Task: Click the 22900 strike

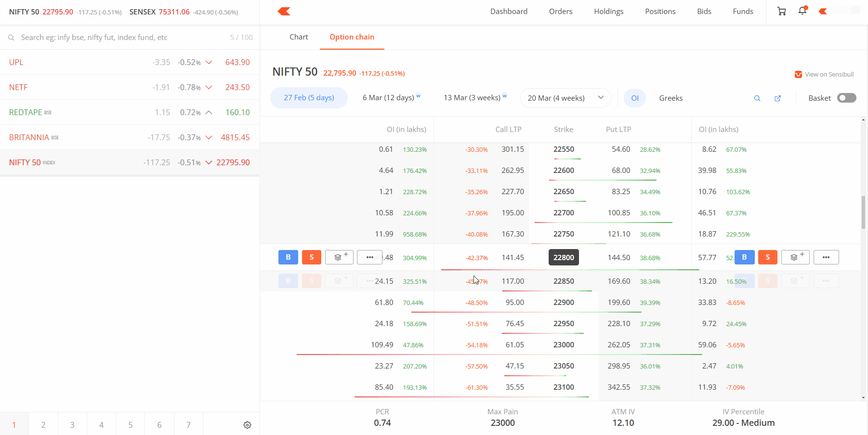Action: point(564,303)
